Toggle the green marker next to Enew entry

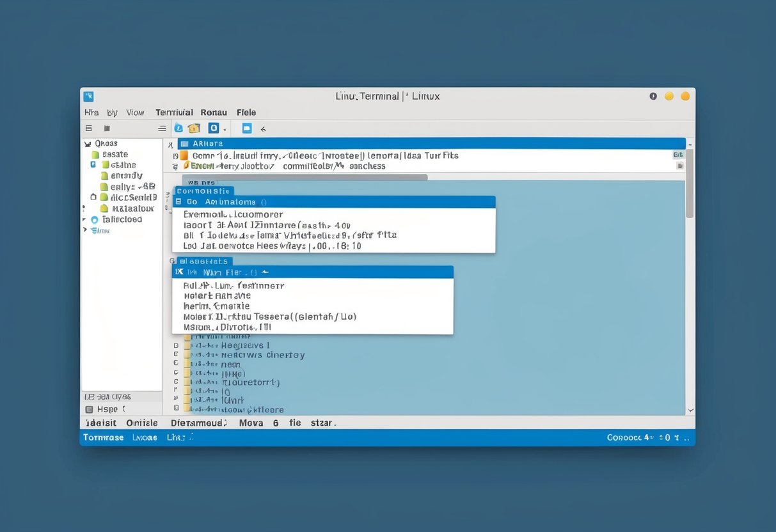pyautogui.click(x=185, y=165)
